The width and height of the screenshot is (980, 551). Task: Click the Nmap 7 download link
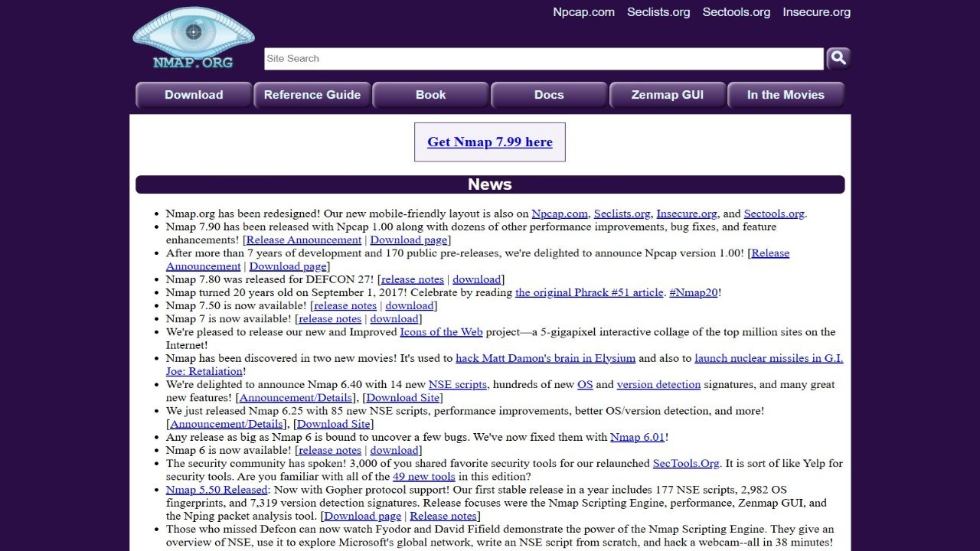394,318
